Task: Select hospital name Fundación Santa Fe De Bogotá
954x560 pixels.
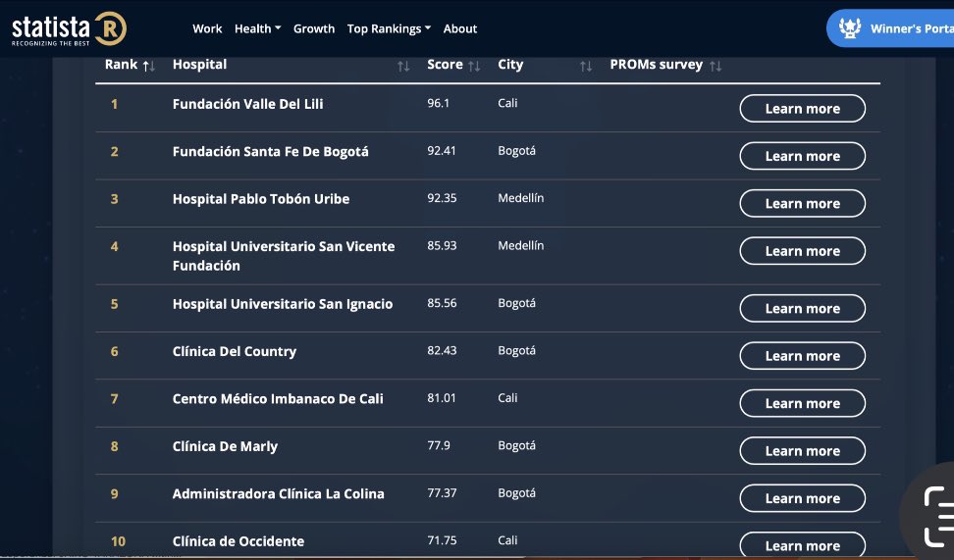Action: [270, 151]
